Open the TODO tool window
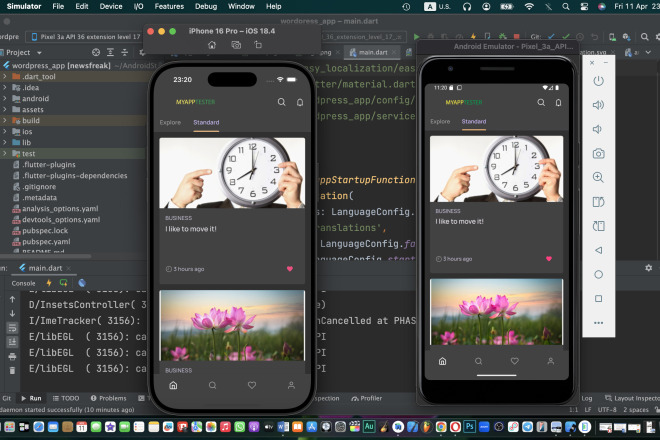660x440 pixels. point(66,398)
